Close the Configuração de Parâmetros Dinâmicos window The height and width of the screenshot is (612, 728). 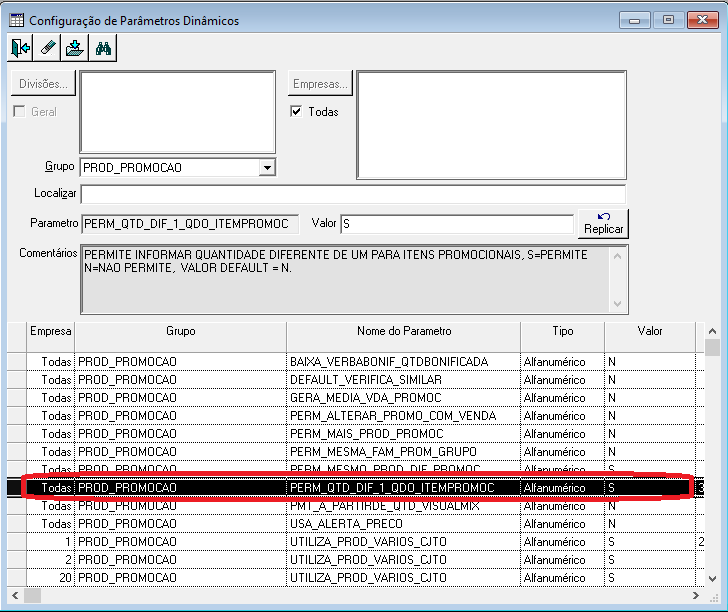click(x=702, y=20)
